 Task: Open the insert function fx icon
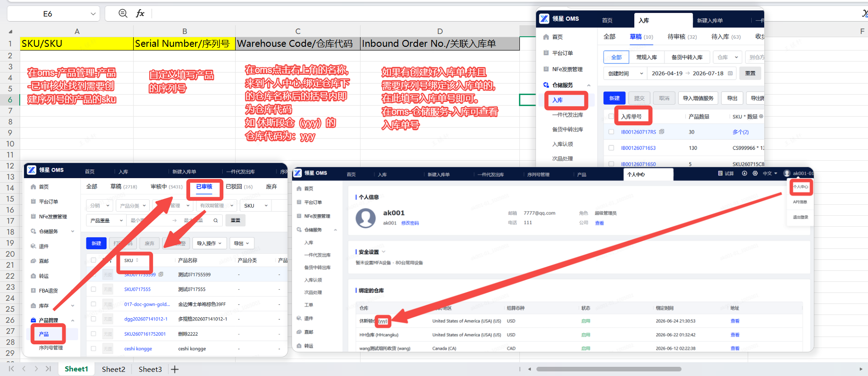pos(140,13)
